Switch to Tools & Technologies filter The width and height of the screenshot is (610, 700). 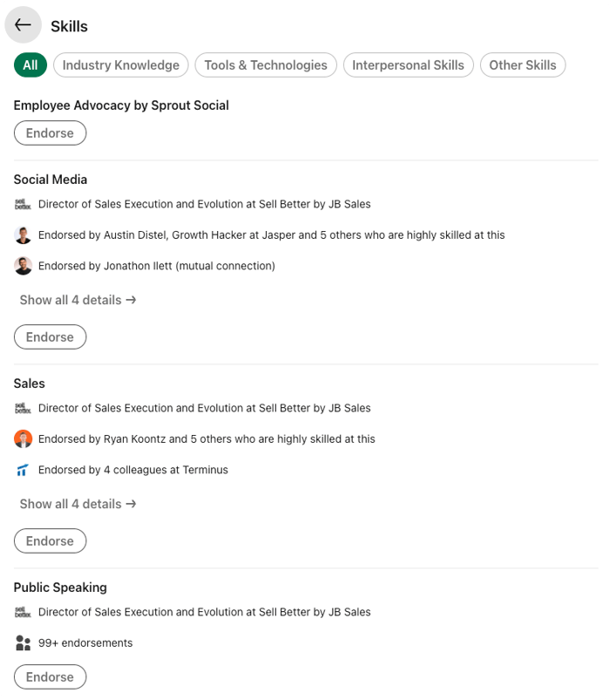[266, 65]
